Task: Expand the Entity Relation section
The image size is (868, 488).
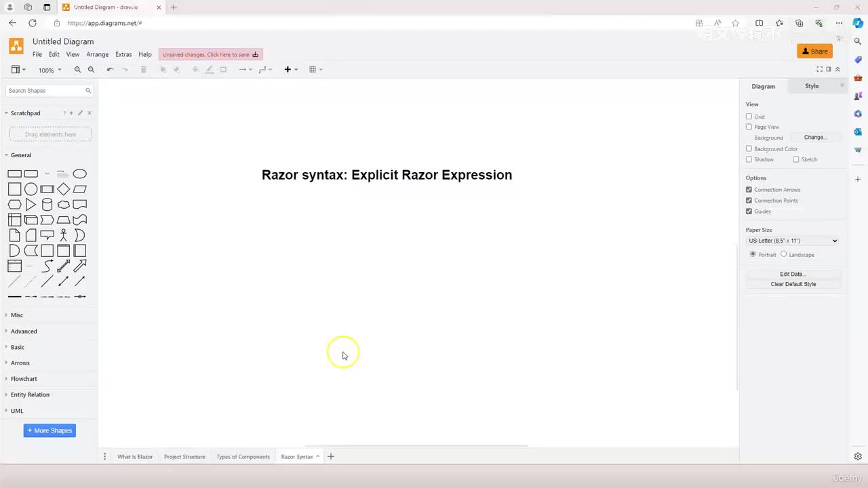Action: (x=30, y=394)
